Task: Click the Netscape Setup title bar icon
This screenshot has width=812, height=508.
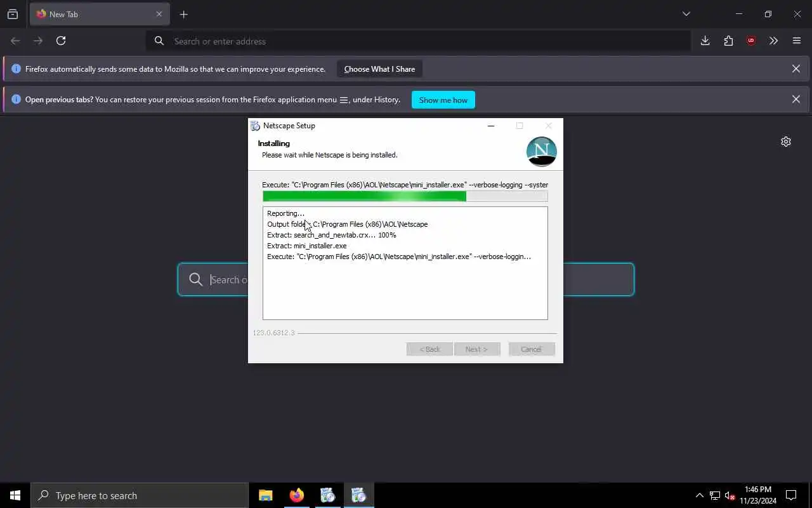Action: (255, 126)
